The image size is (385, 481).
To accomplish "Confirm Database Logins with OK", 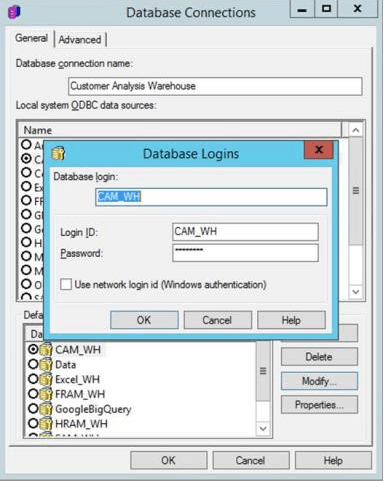I will click(144, 320).
